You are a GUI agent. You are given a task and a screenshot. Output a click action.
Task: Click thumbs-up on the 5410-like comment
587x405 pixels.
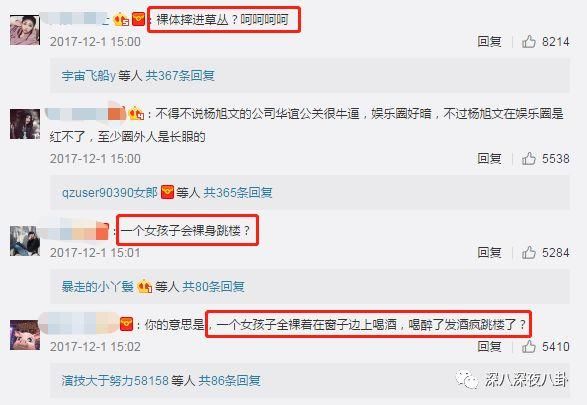click(x=529, y=347)
